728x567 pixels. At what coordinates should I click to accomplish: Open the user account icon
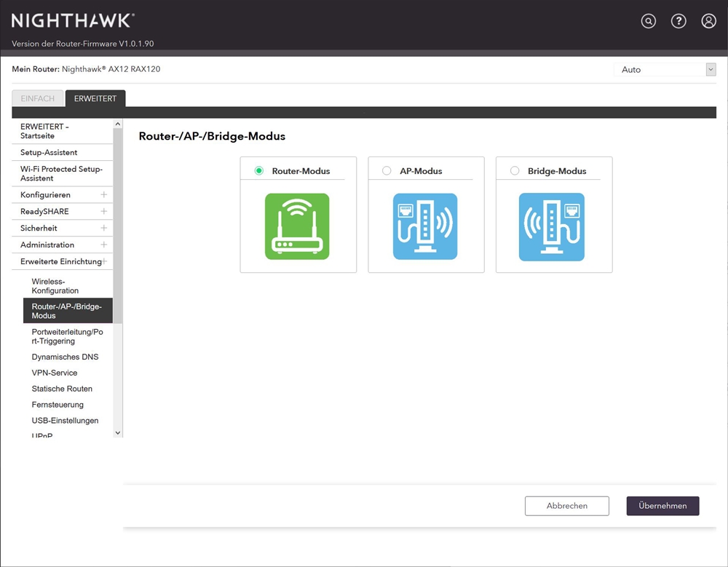708,21
